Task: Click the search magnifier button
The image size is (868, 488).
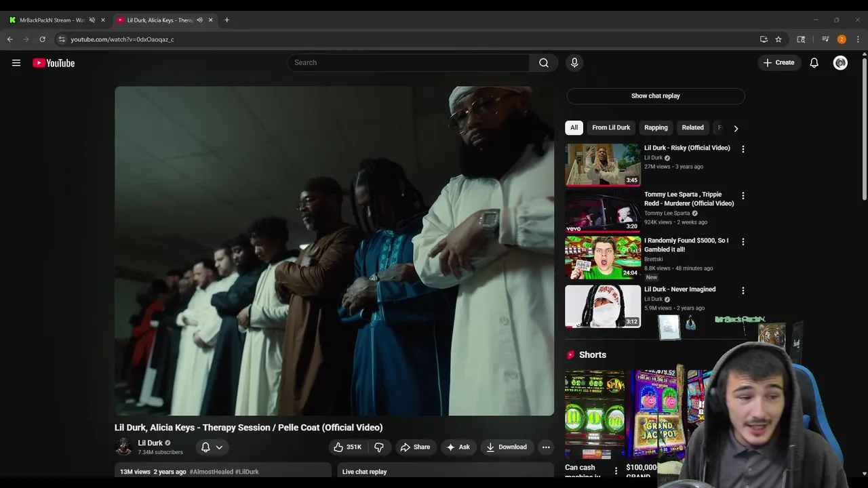Action: pyautogui.click(x=544, y=62)
